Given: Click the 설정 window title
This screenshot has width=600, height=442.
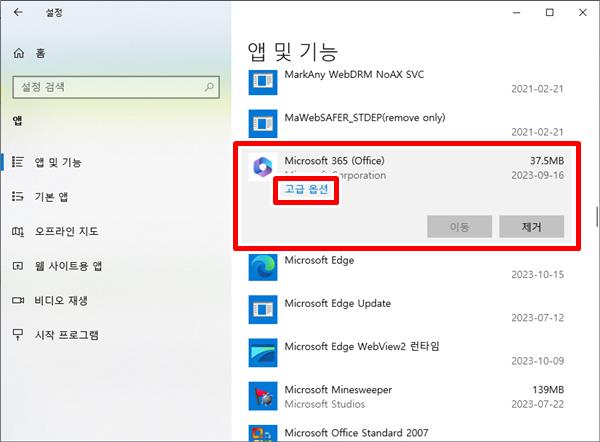Looking at the screenshot, I should [x=54, y=13].
